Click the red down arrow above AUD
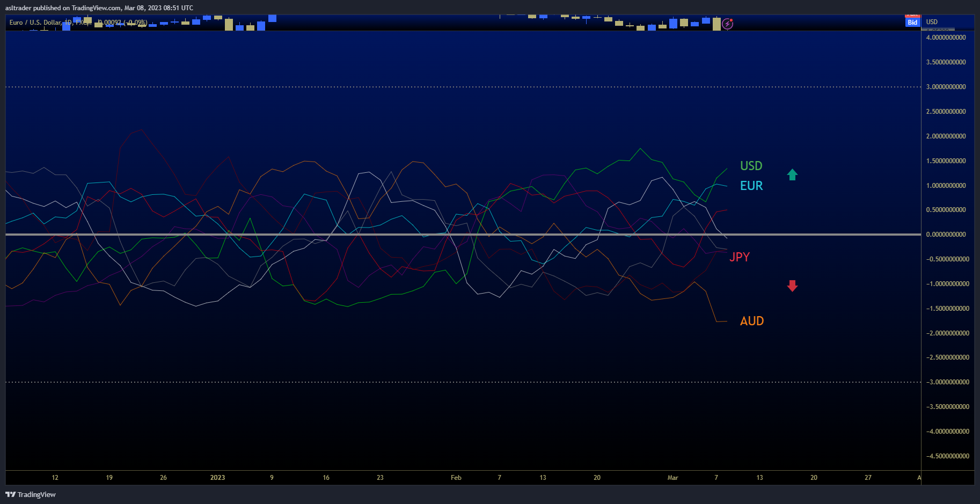This screenshot has height=504, width=980. (792, 286)
